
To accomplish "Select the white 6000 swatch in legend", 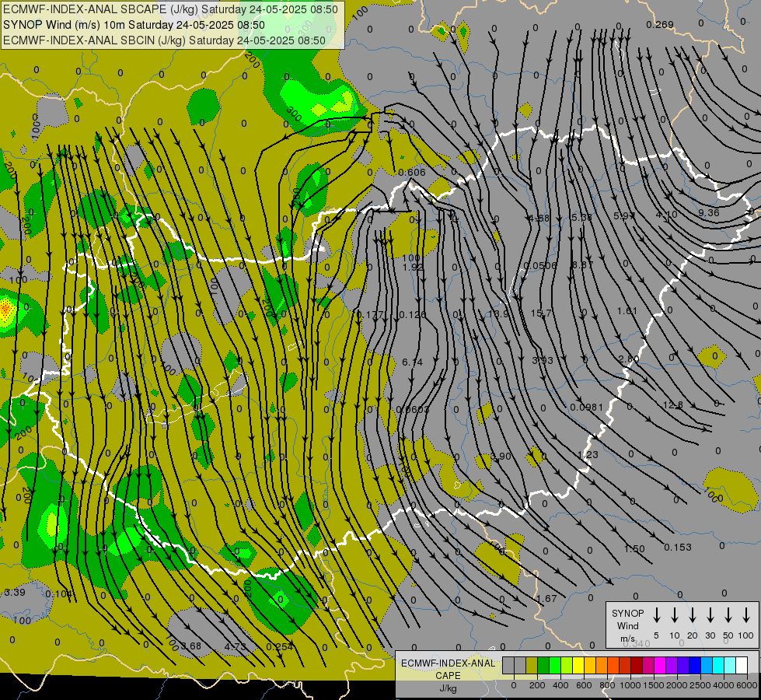I will tap(742, 666).
